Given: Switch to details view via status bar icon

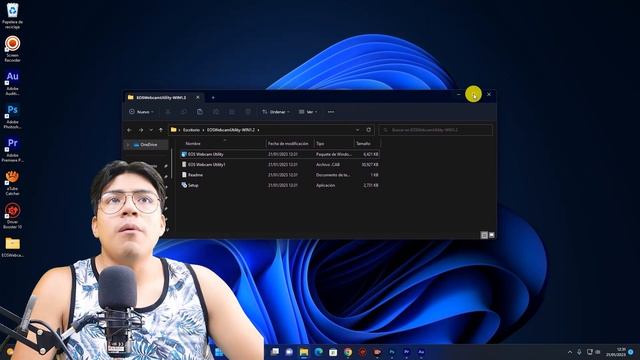Looking at the screenshot, I should [484, 235].
